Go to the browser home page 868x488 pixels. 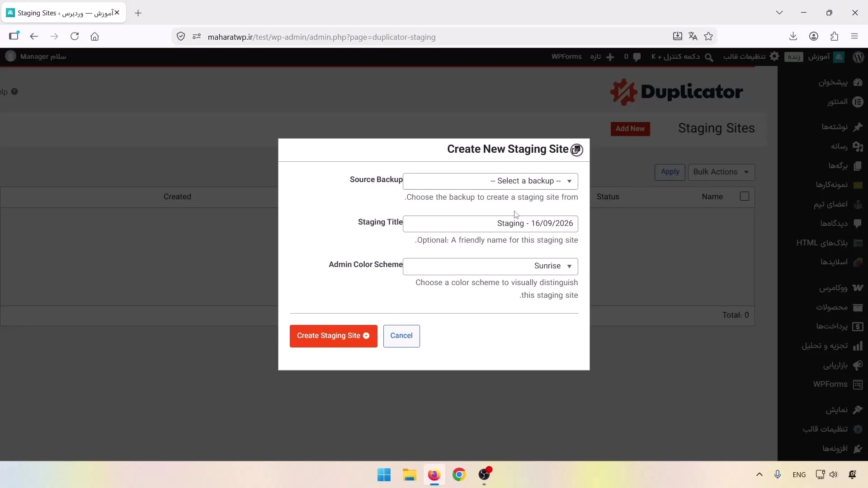point(94,37)
